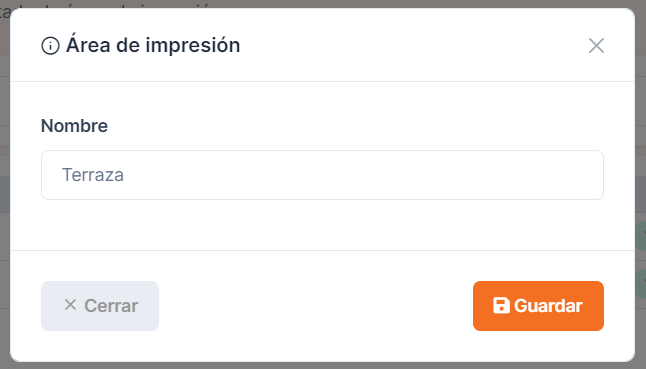Screen dimensions: 646x369
Task: Click the small X icon inside Cerrar
Action: point(70,305)
